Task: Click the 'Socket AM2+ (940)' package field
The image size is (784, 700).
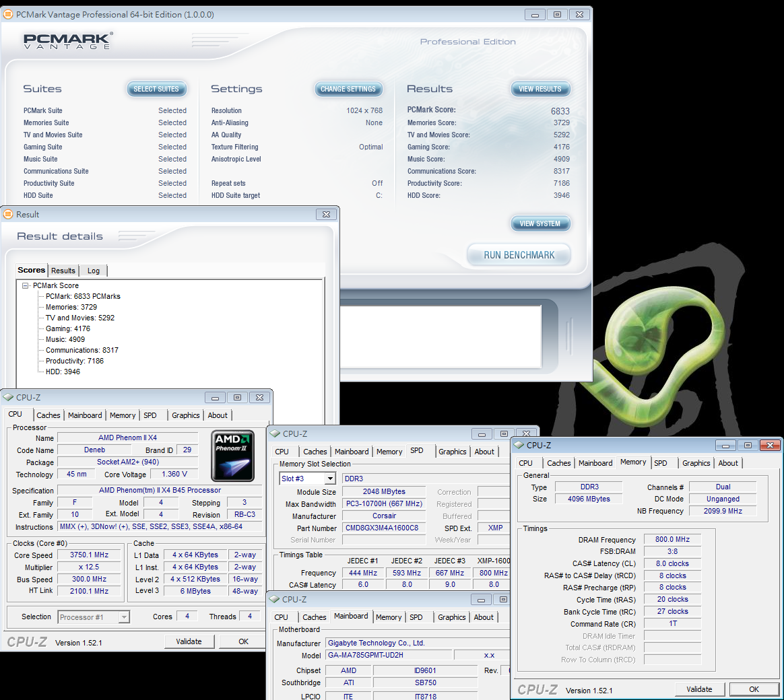Action: (x=127, y=462)
